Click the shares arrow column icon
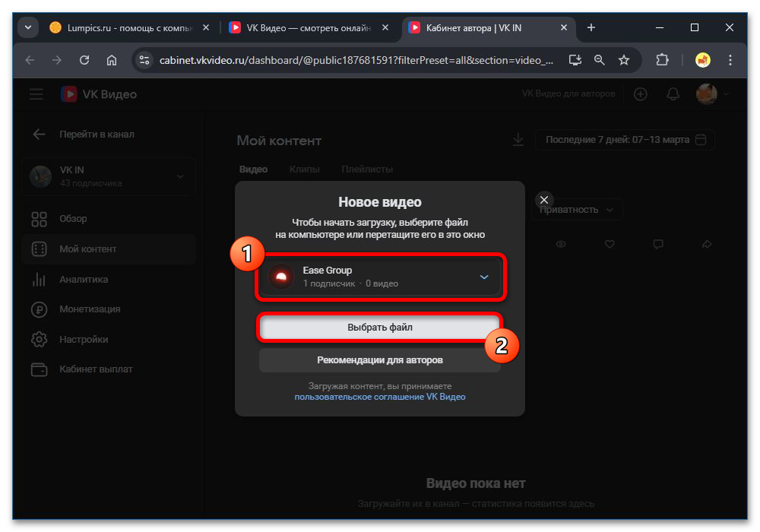 (707, 244)
